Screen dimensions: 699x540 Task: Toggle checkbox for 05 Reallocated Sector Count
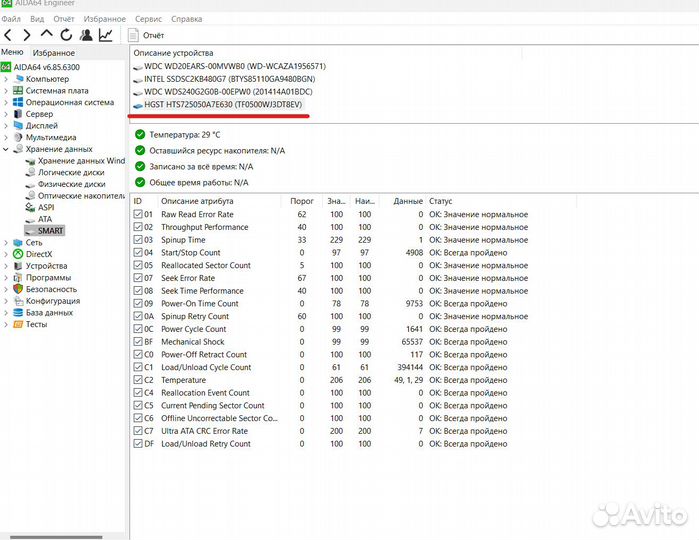click(x=138, y=265)
